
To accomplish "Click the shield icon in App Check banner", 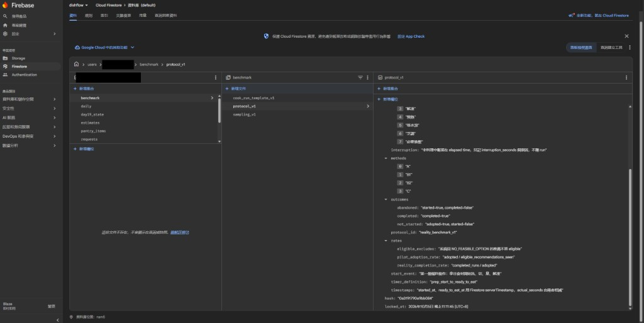I will click(x=266, y=36).
